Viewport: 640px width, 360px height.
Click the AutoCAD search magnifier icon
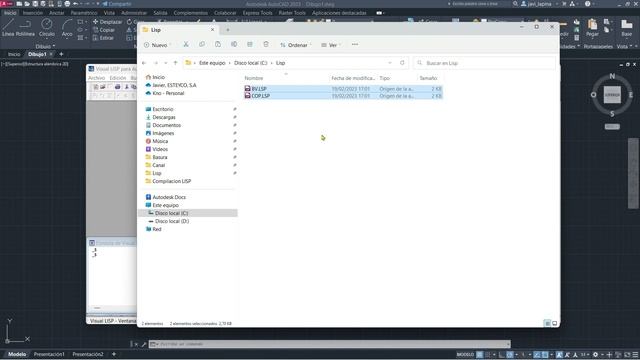516,4
